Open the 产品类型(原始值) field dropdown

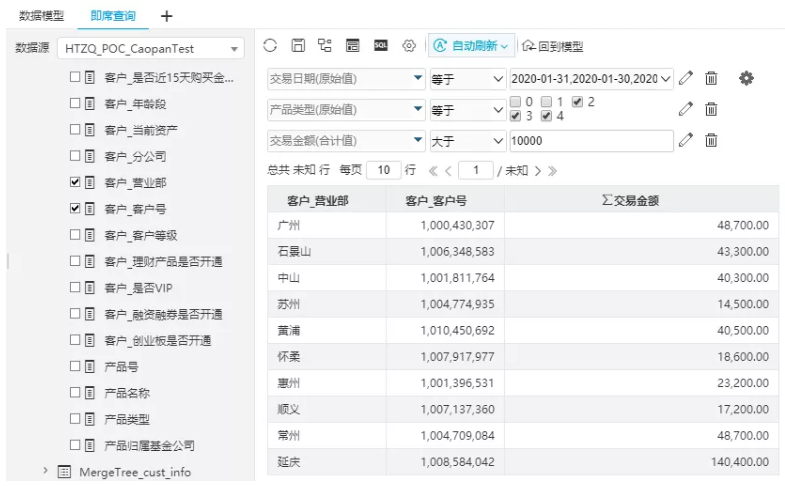346,110
